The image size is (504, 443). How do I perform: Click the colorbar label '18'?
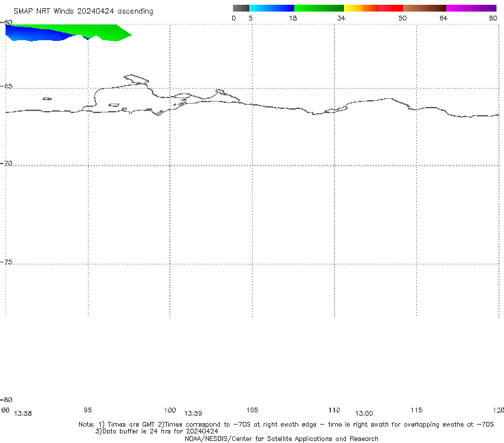point(293,18)
